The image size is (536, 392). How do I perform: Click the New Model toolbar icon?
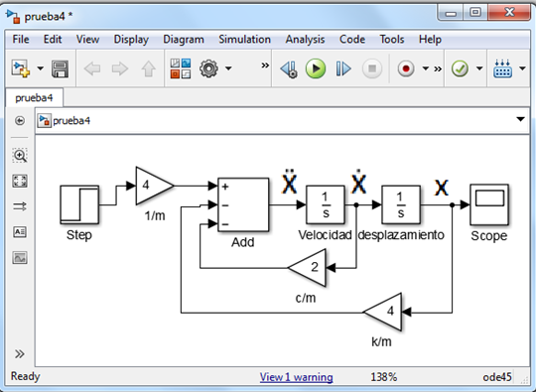click(21, 68)
